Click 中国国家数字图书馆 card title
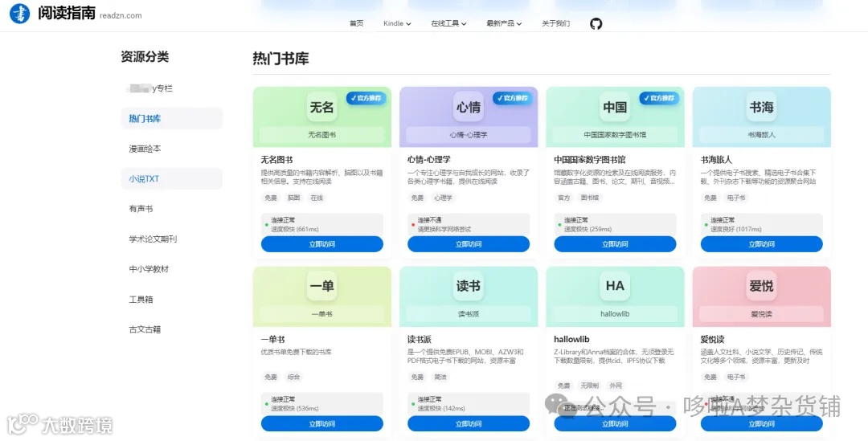 point(590,159)
